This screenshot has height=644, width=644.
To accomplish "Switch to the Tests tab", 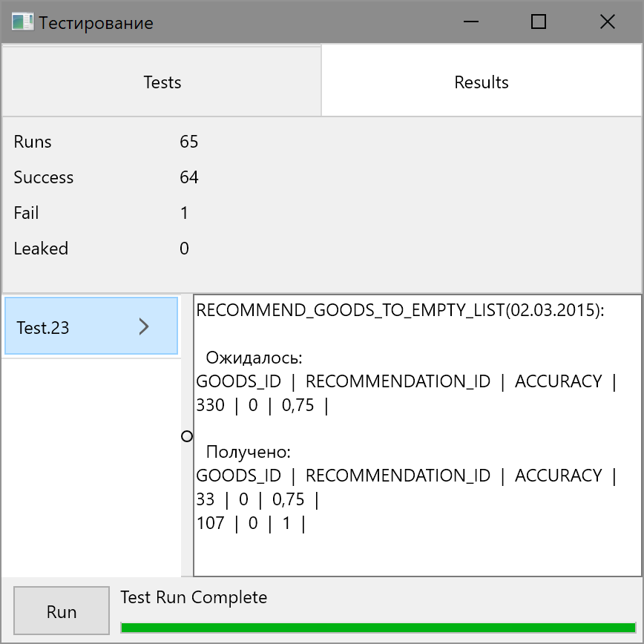I will (162, 82).
